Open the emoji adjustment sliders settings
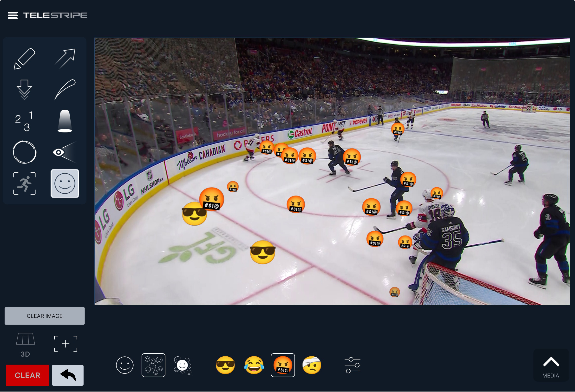Viewport: 575px width, 392px height. click(x=353, y=365)
